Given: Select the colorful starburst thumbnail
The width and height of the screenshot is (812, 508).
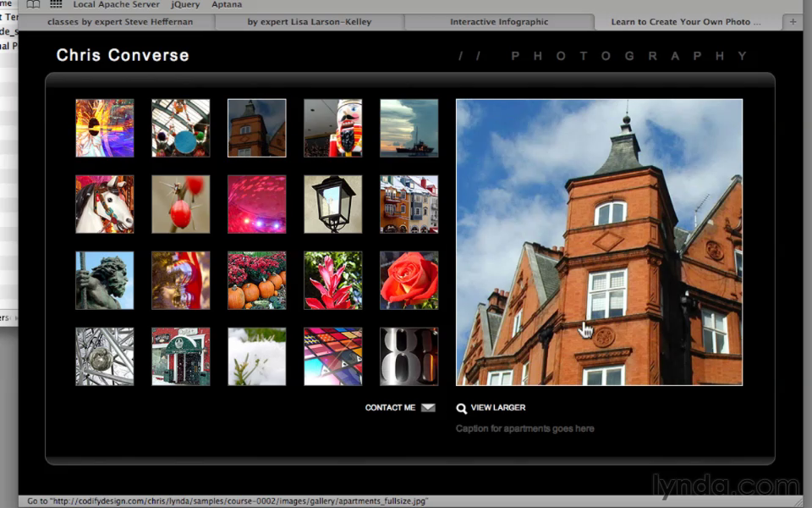Looking at the screenshot, I should coord(105,128).
